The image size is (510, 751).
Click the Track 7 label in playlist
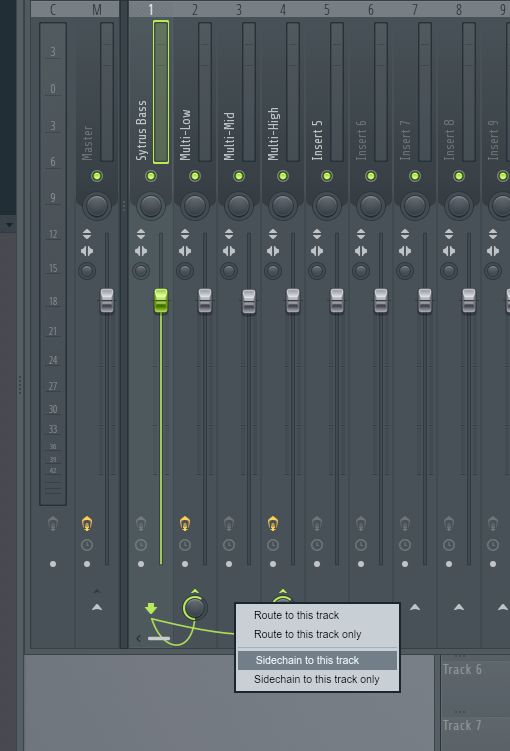coord(462,725)
